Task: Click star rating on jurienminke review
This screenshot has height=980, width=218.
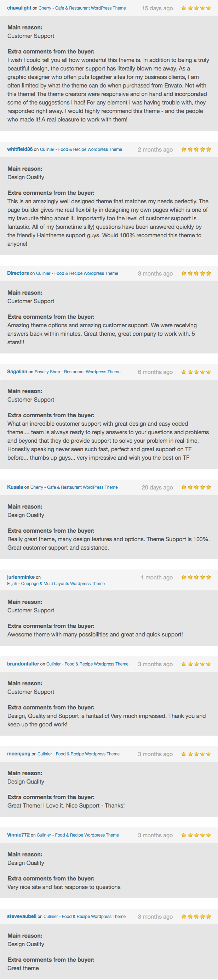Action: click(196, 578)
